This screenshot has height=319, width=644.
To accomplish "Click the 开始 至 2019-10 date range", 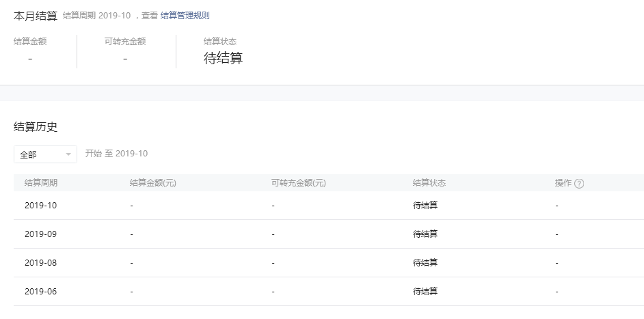I will point(117,154).
